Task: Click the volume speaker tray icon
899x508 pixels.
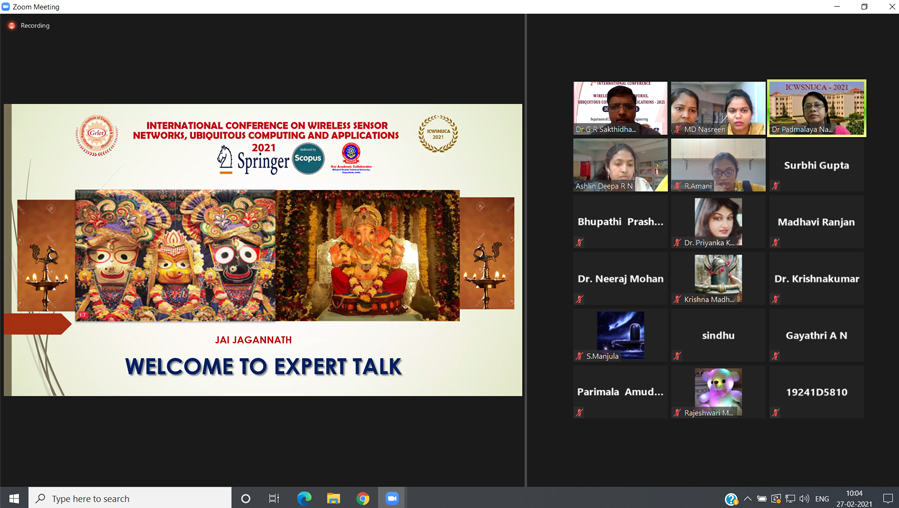Action: tap(805, 498)
